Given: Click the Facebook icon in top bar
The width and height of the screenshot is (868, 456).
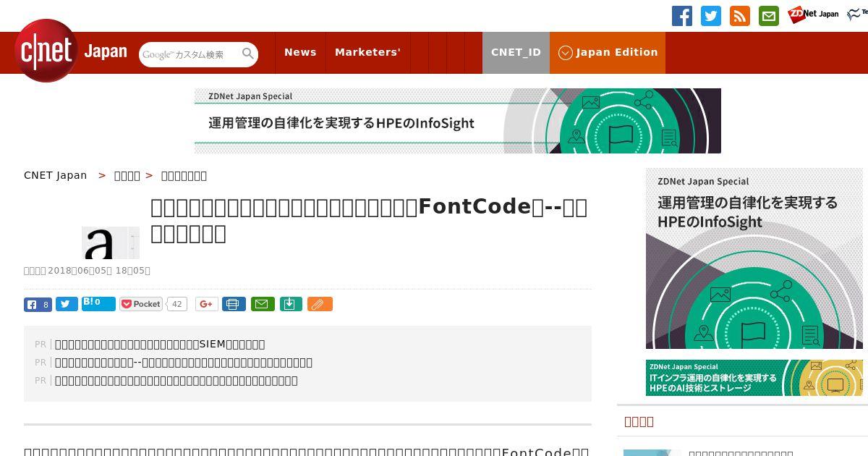Looking at the screenshot, I should pos(682,16).
